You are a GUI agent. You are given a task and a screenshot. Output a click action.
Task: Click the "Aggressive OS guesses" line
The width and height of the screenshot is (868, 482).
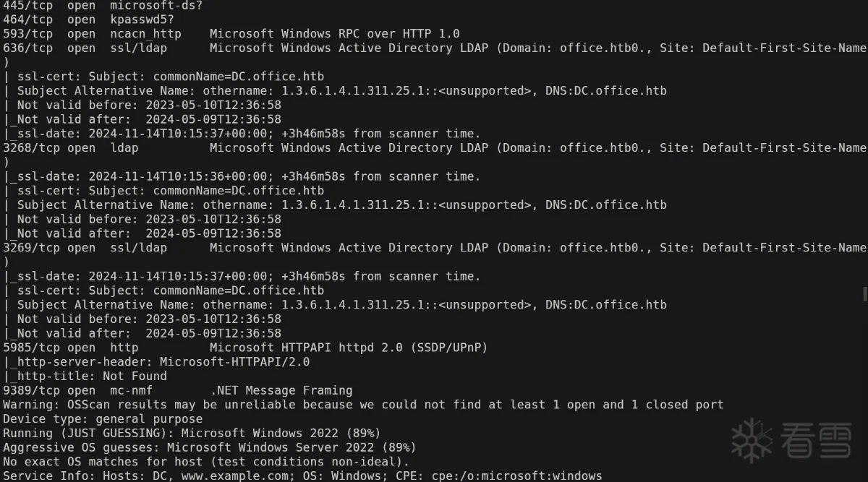click(x=209, y=447)
